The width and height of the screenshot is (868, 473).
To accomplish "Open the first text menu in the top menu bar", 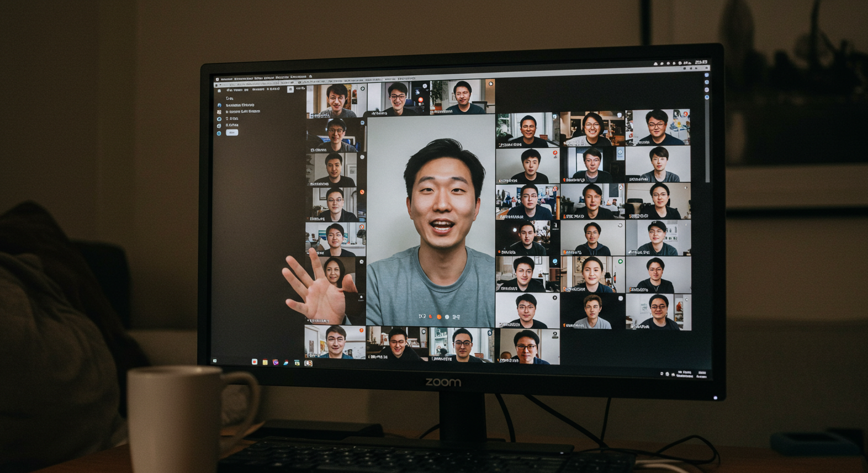I will tap(227, 79).
